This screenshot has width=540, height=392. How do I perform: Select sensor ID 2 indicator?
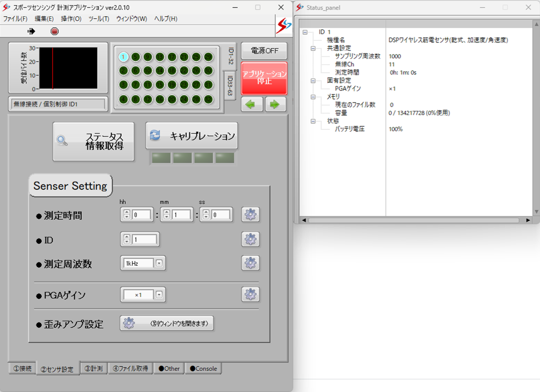coord(123,71)
